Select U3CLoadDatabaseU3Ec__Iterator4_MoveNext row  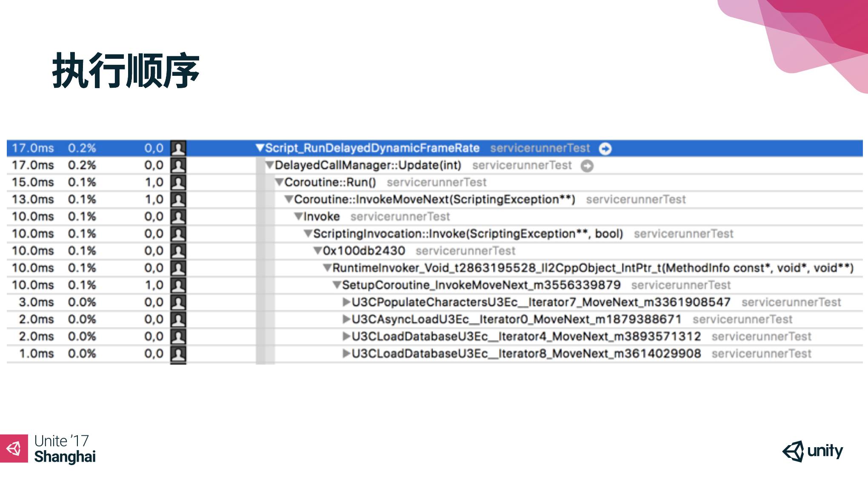(x=433, y=342)
